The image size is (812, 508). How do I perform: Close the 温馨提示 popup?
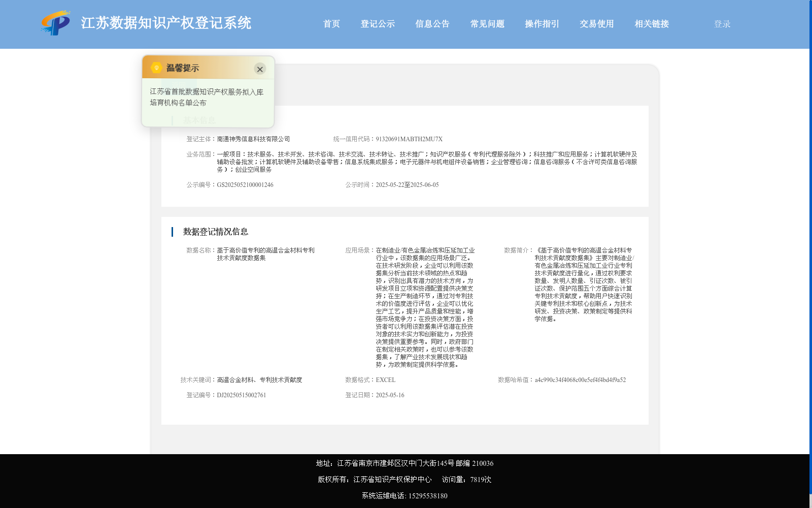260,69
